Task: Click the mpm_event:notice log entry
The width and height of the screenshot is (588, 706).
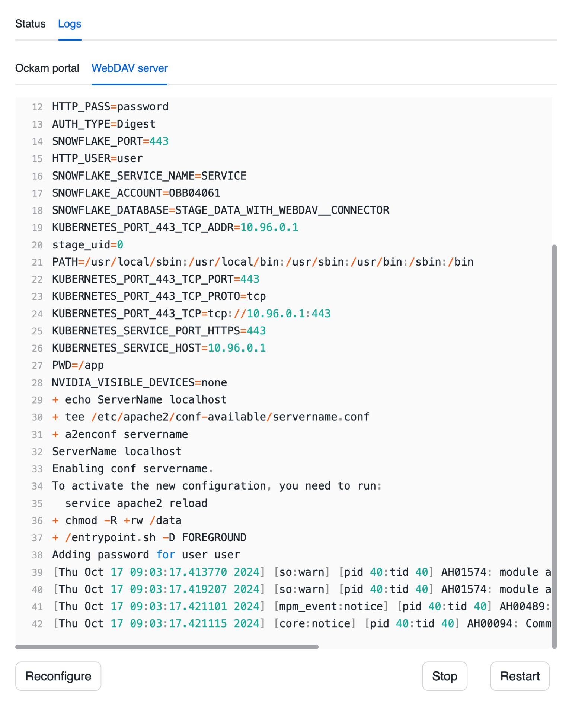Action: coord(331,606)
